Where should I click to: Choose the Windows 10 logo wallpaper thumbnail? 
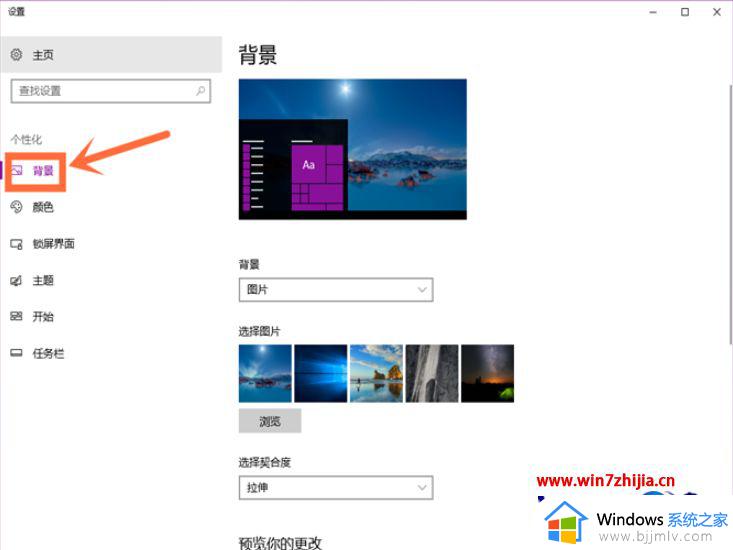(321, 373)
